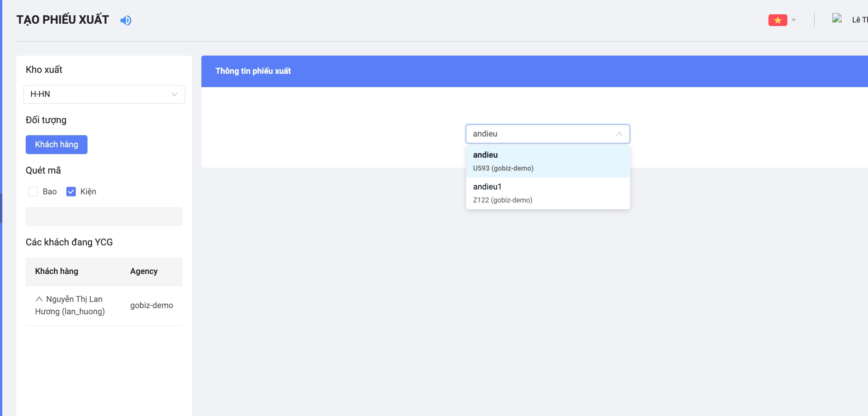Click the user avatar image
Image resolution: width=868 pixels, height=416 pixels.
837,19
